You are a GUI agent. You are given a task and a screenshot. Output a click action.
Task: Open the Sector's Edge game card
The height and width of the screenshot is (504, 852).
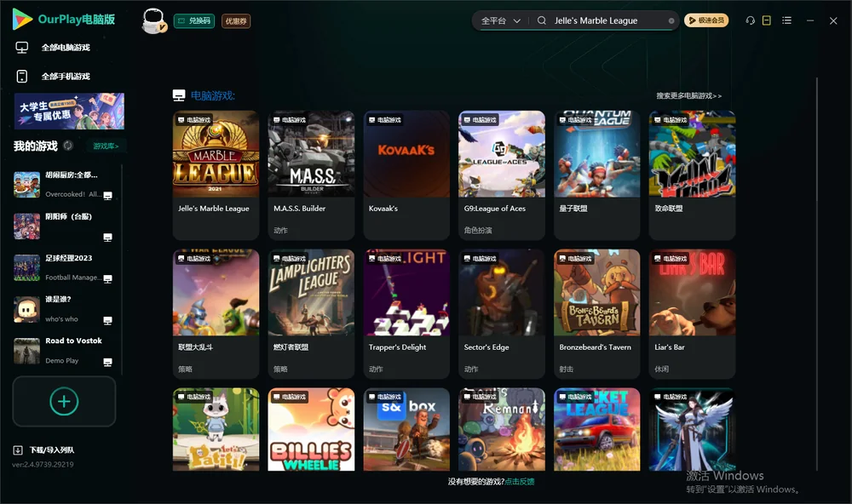coord(502,313)
